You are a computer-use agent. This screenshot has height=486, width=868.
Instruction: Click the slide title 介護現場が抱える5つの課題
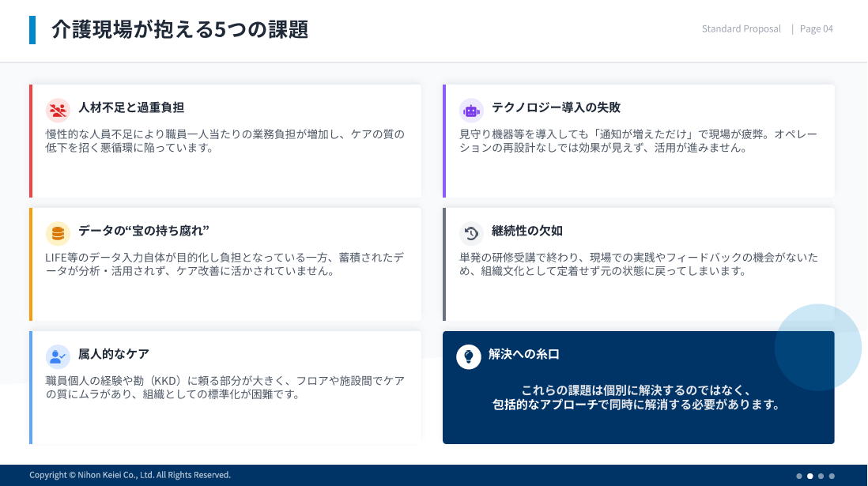pos(179,30)
